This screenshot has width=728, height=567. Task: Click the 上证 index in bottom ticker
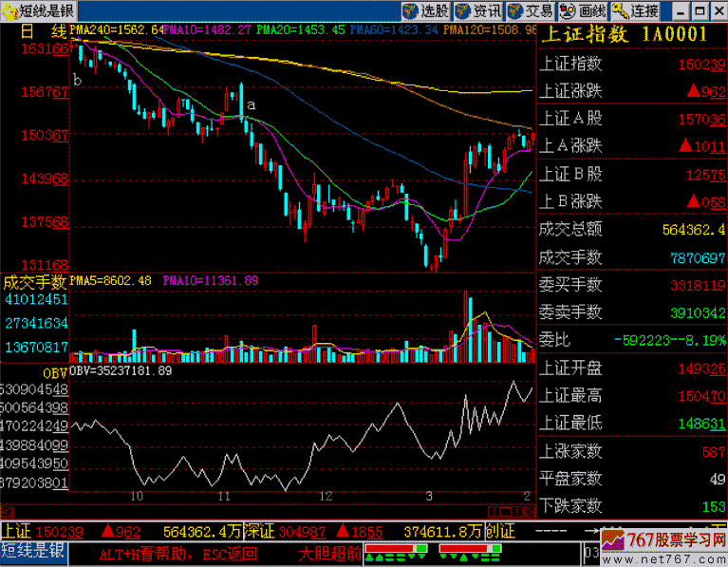click(x=17, y=531)
